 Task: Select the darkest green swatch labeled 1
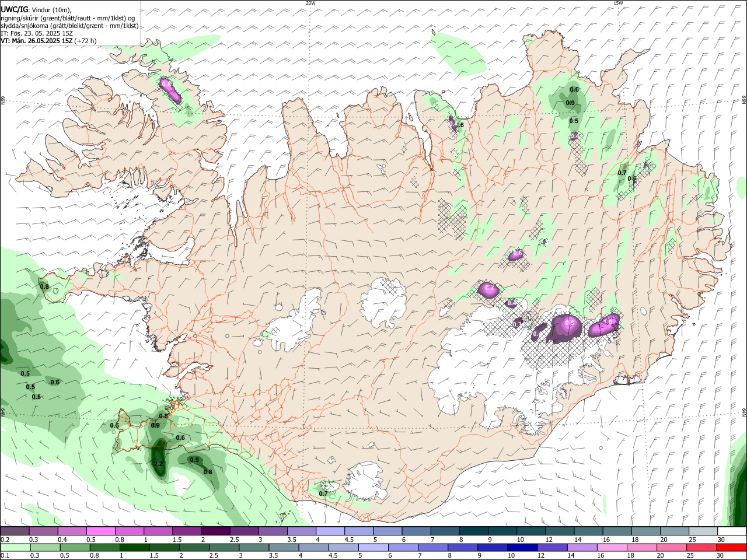134,548
